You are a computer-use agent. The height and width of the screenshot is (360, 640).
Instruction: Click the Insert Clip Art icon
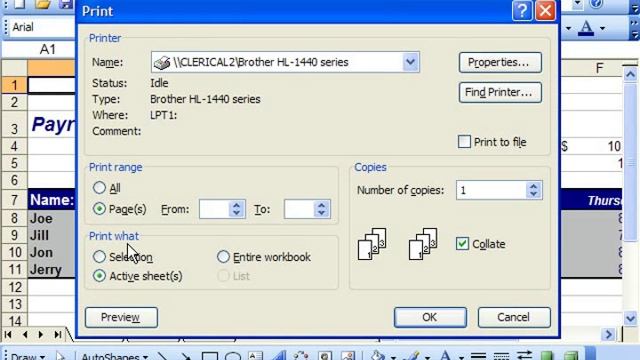coord(325,356)
